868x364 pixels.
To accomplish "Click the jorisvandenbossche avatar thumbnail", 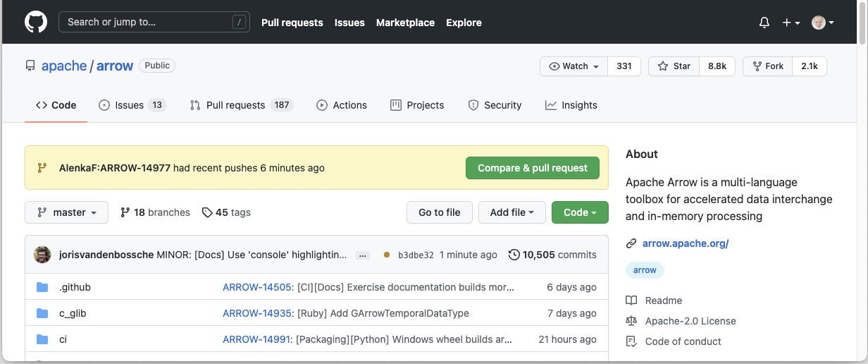I will 42,255.
